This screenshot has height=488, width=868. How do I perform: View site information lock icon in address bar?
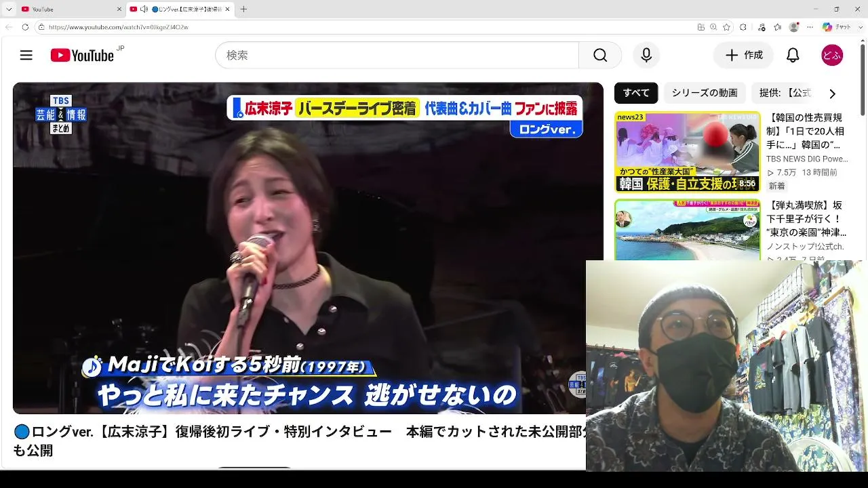41,27
